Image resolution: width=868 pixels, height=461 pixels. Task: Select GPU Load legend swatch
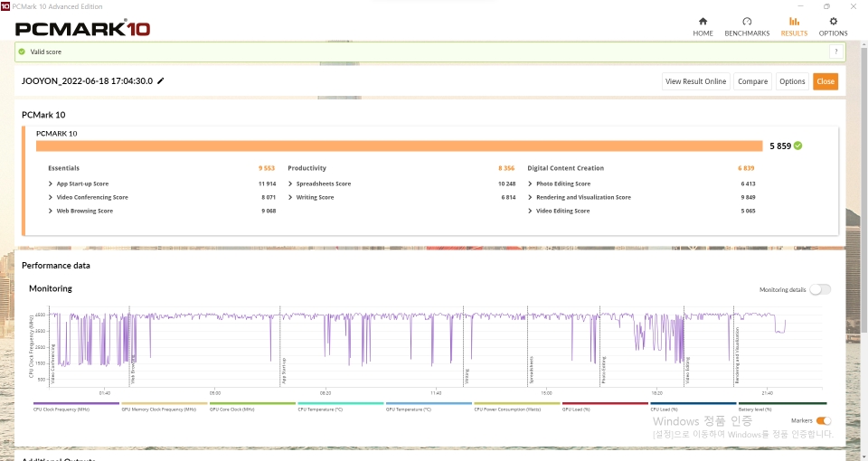tap(605, 403)
